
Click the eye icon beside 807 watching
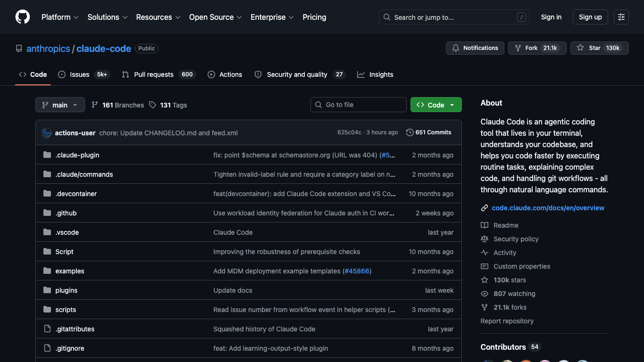(485, 294)
